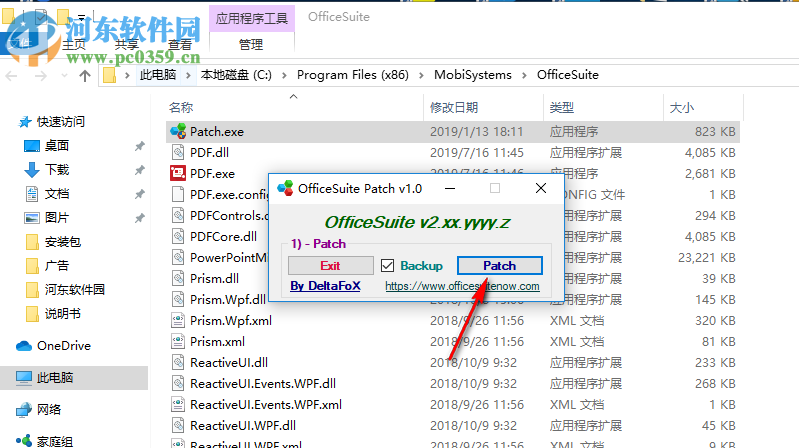Select the ReactiveUI.Events.WPF.dll file icon
The height and width of the screenshot is (448, 799).
pyautogui.click(x=178, y=383)
